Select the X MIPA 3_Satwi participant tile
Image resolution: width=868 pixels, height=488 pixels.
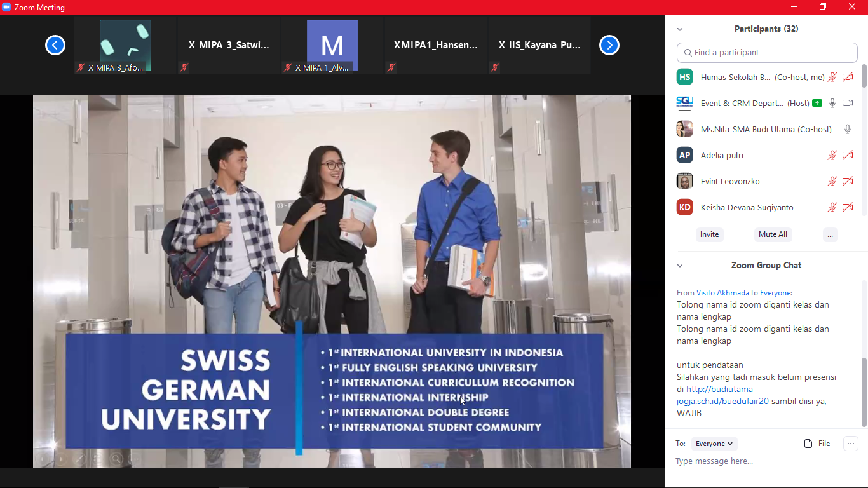(229, 45)
